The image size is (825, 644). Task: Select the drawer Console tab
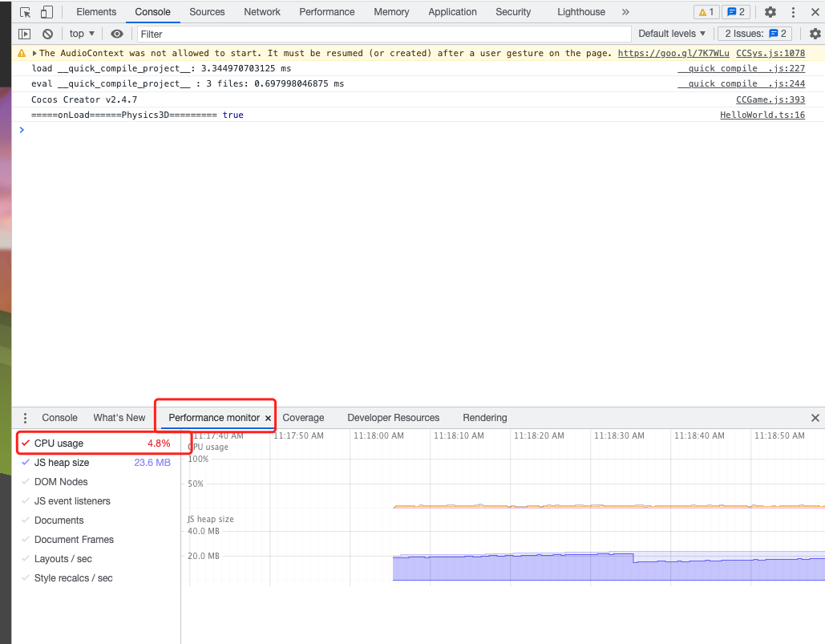tap(59, 418)
